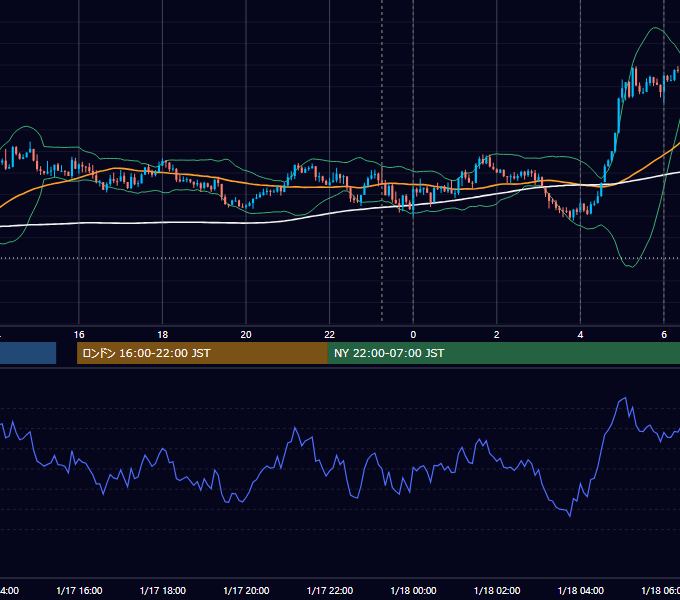The width and height of the screenshot is (680, 600).
Task: Select the ロンドン 16:00-22:00 JST session bar
Action: tap(202, 353)
